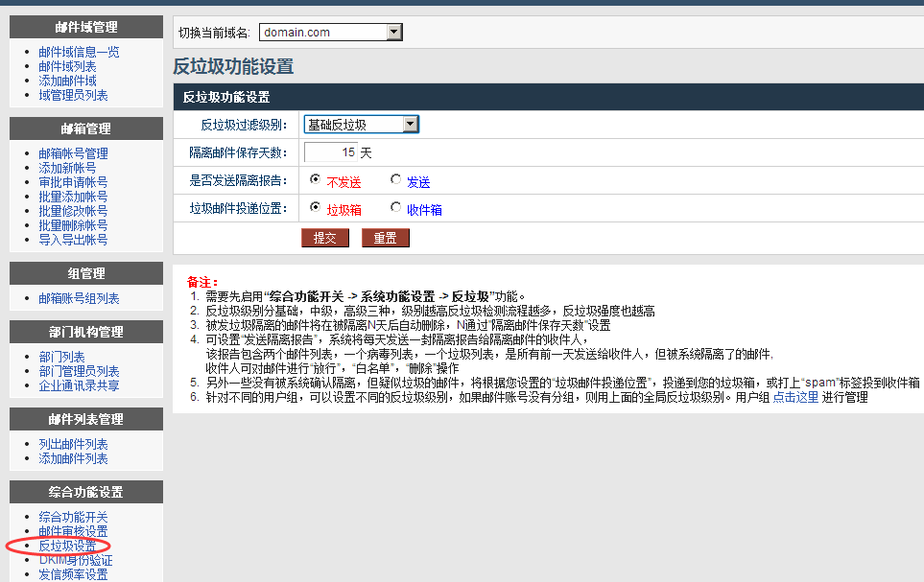The image size is (924, 582).
Task: Open the 点击这里 user group link
Action: (795, 397)
